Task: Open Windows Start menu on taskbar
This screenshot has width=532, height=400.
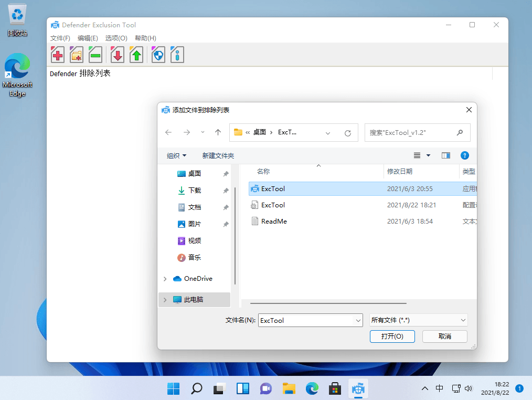Action: 173,388
